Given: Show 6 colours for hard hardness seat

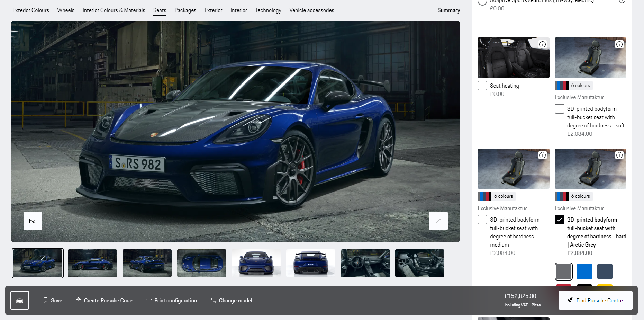Looking at the screenshot, I should [x=574, y=196].
